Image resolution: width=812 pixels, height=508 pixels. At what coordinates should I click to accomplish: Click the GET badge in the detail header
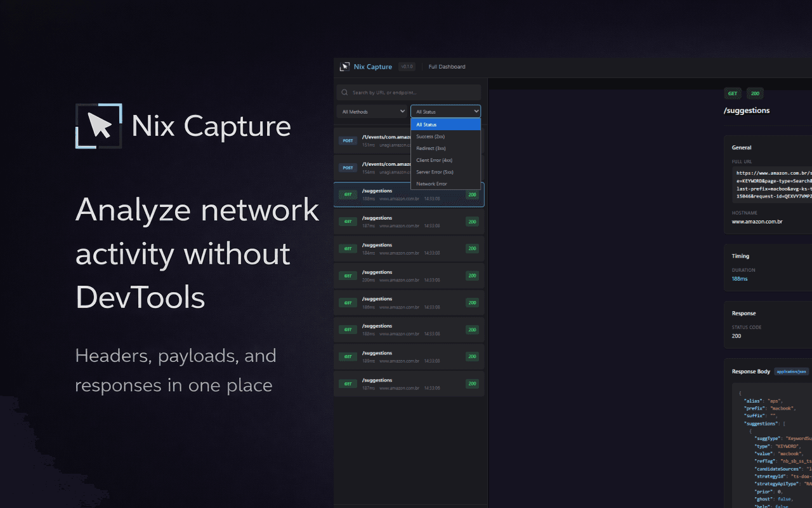[733, 93]
